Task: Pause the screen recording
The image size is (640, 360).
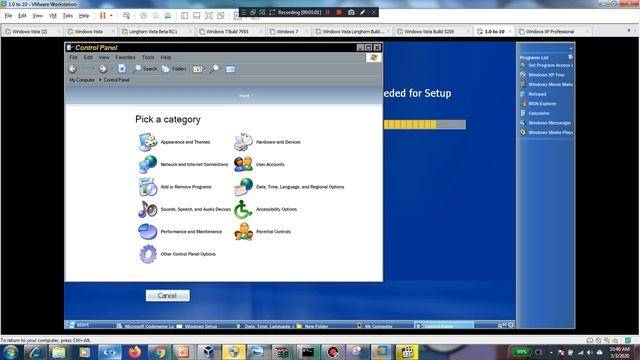Action: 327,12
